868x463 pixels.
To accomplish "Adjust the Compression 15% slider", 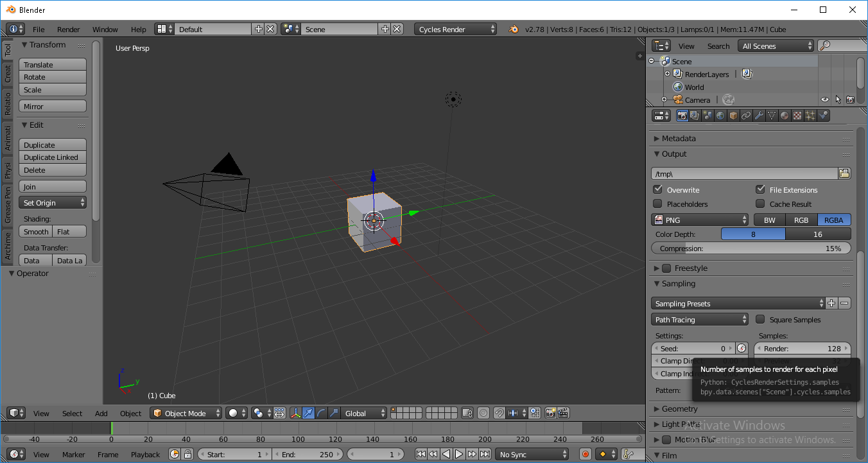I will 751,248.
